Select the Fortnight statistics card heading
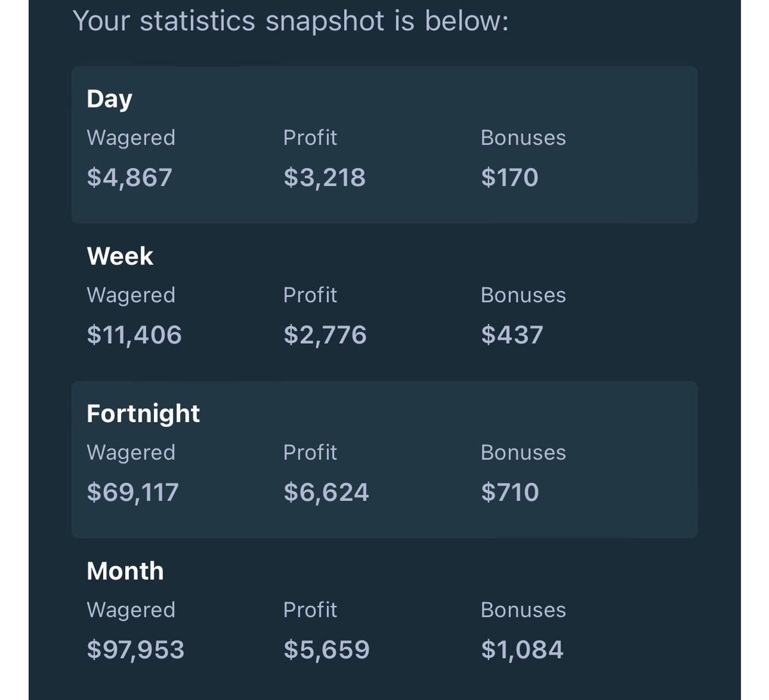The image size is (769, 700). click(x=144, y=414)
